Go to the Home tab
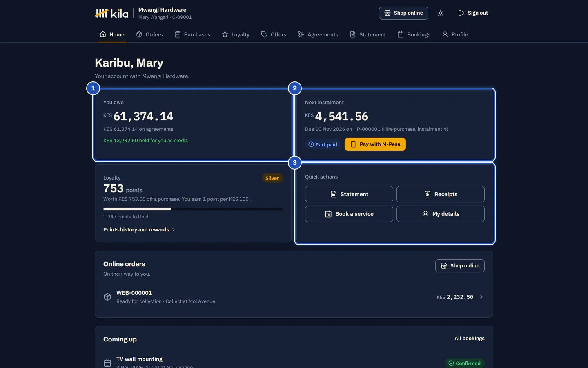This screenshot has width=588, height=368. click(x=112, y=34)
